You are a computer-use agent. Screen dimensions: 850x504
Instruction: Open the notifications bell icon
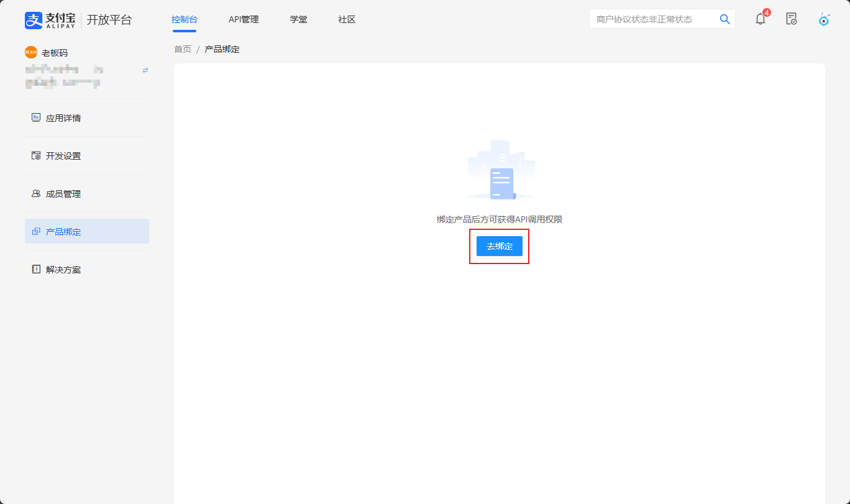click(x=761, y=19)
